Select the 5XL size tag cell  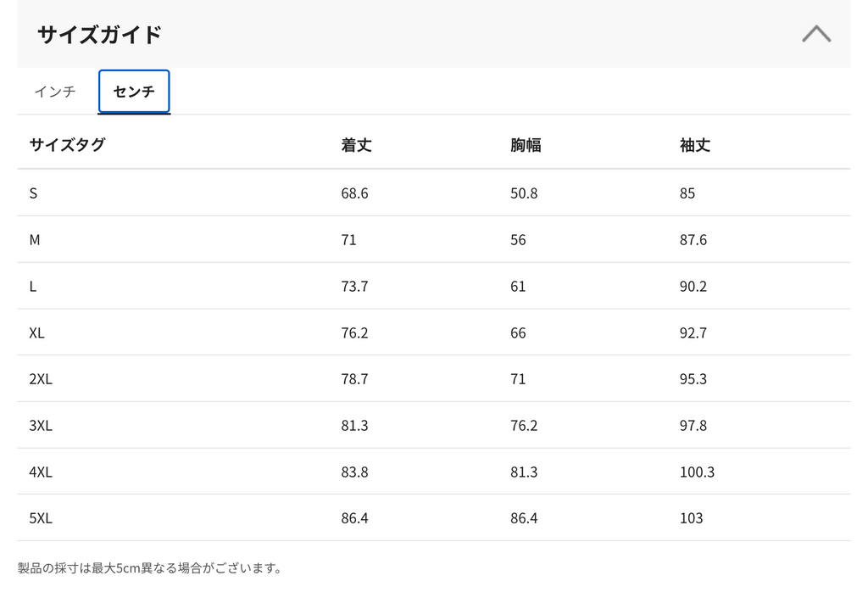tap(41, 518)
